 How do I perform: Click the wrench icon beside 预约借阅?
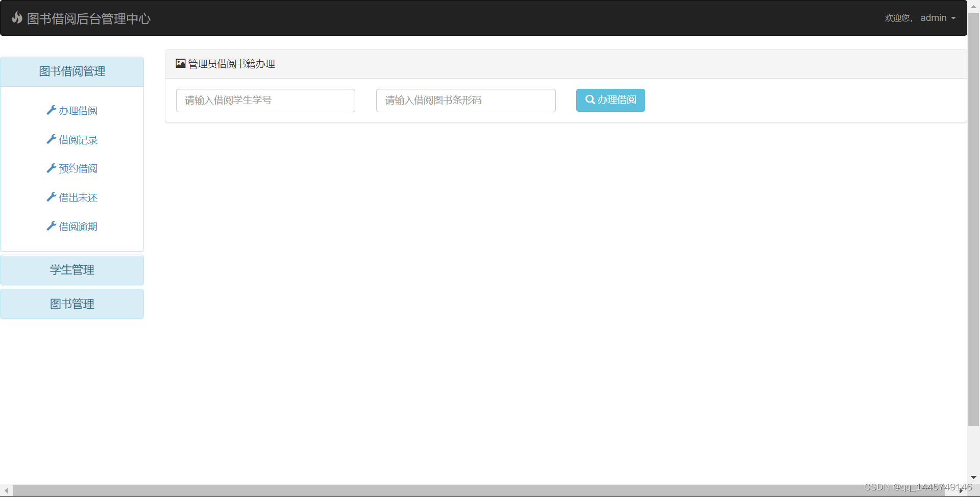51,168
